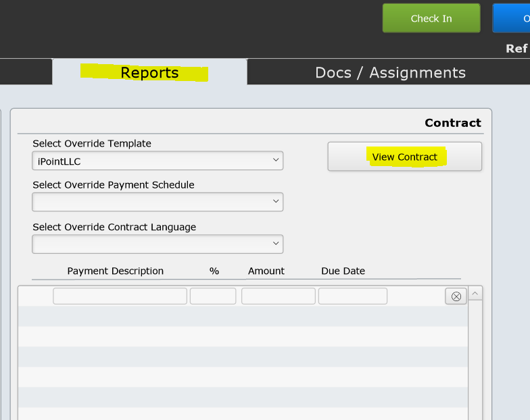Click the payment list scroll-up arrow

[475, 293]
